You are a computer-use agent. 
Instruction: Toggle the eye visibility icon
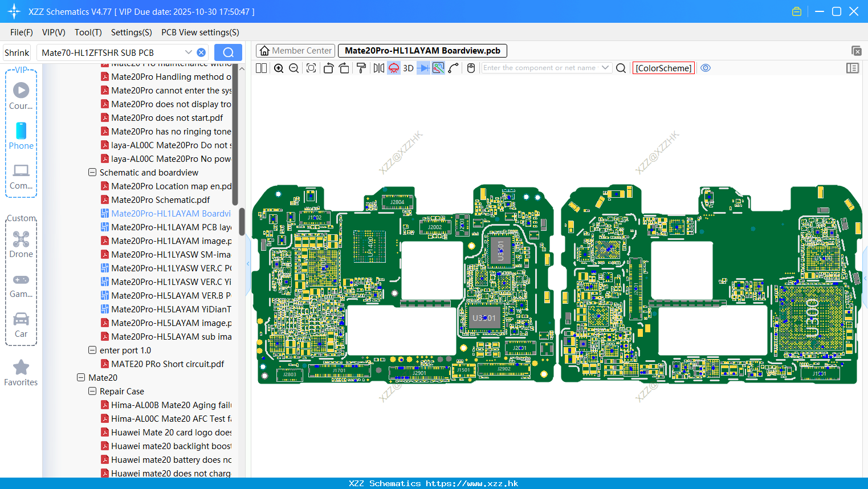706,68
